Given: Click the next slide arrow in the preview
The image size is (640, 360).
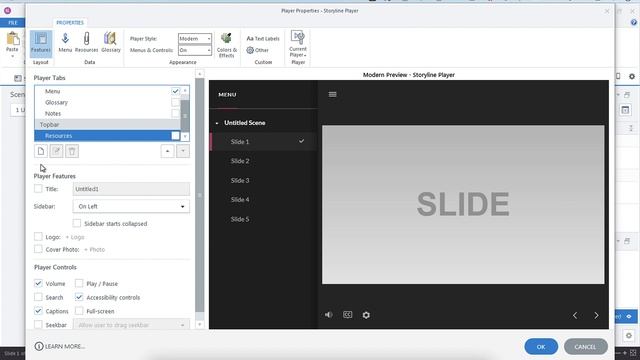Looking at the screenshot, I should point(596,316).
